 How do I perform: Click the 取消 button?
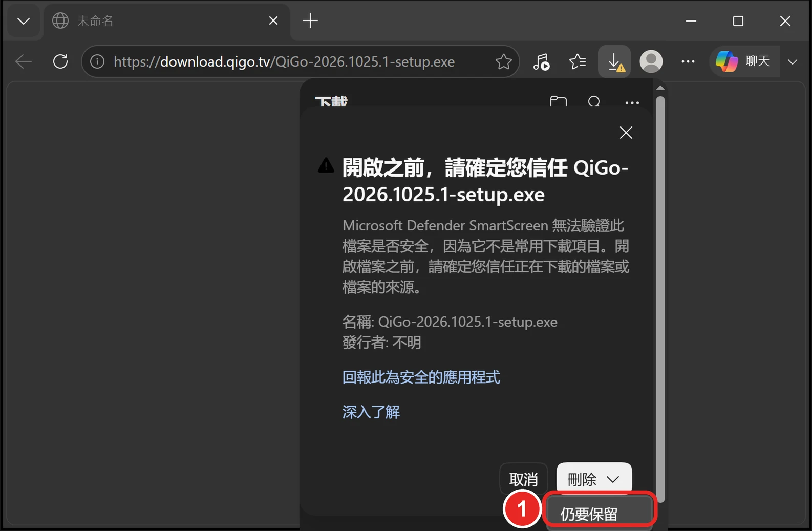[523, 479]
